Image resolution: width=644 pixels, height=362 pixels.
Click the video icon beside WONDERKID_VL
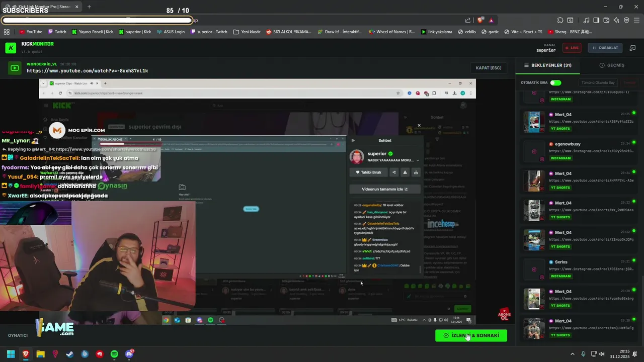point(15,68)
